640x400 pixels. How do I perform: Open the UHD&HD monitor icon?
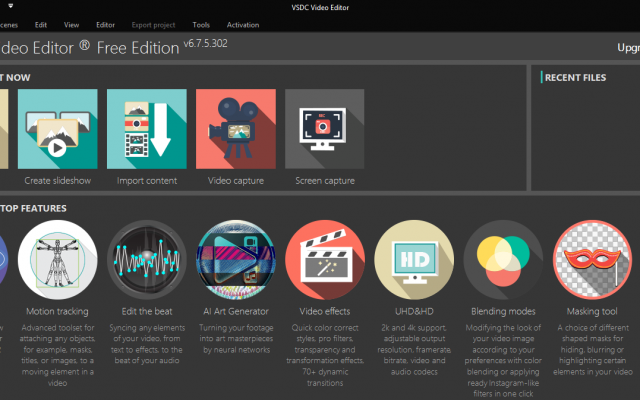pos(414,260)
